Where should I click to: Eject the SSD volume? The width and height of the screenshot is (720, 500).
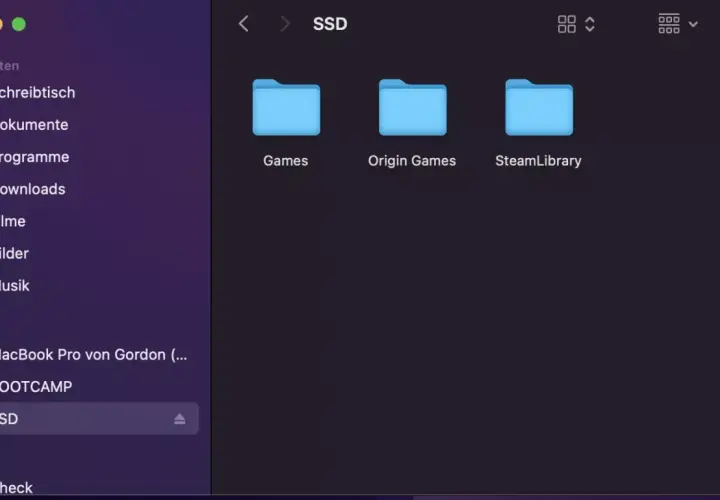coord(180,419)
